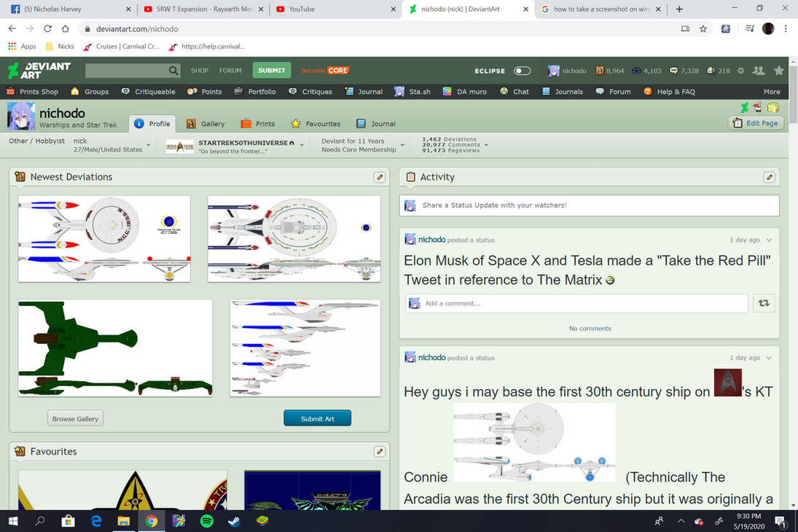Open FORUM in the top header
This screenshot has width=798, height=532.
pyautogui.click(x=230, y=71)
